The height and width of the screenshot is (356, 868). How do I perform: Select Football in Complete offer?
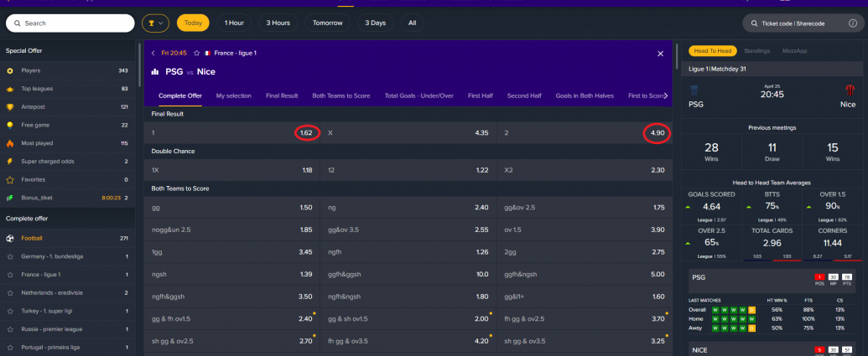[x=68, y=238]
